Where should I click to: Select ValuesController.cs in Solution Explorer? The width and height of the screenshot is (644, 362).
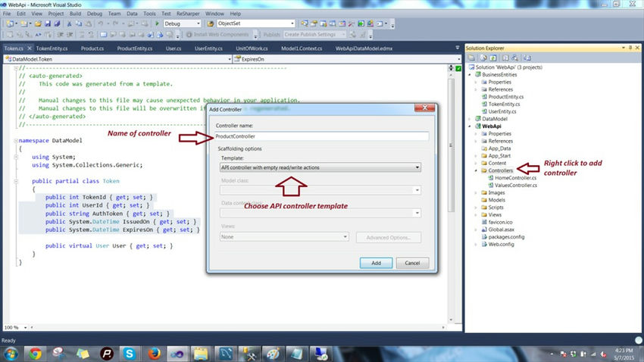coord(516,185)
